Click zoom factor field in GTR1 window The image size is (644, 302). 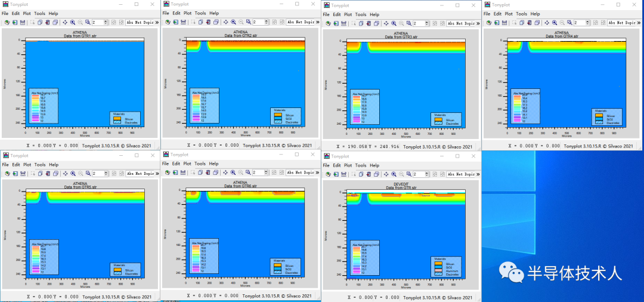[x=97, y=23]
